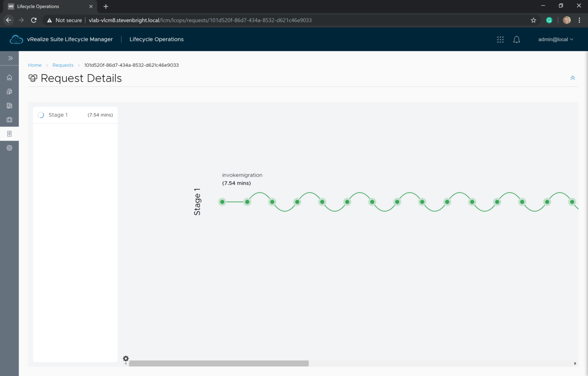Open the Content Management sidebar icon
This screenshot has width=588, height=376.
point(9,105)
